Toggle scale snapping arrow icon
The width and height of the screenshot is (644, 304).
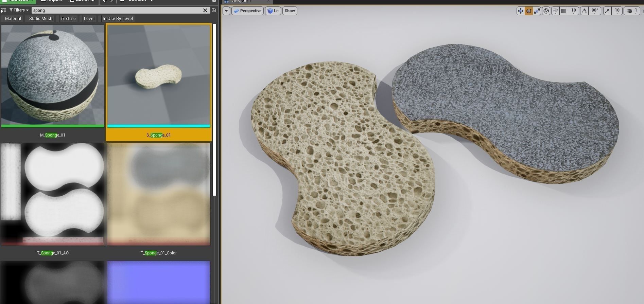(x=607, y=11)
